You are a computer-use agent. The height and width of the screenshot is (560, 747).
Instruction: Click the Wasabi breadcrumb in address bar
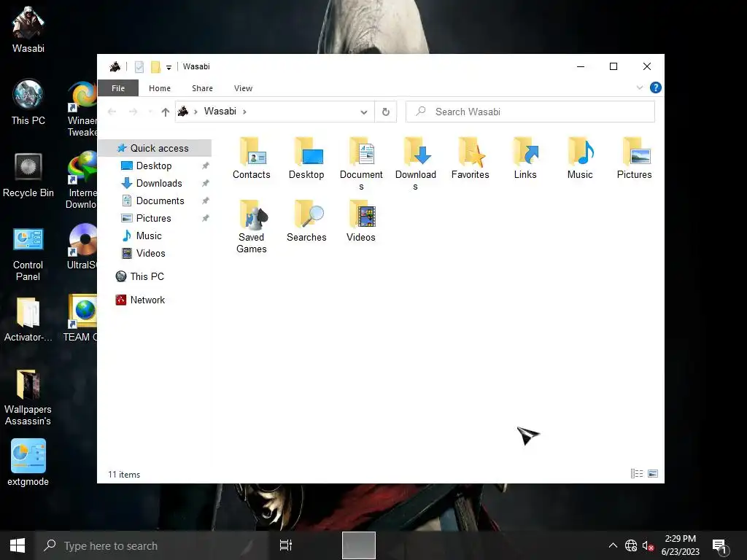pos(220,112)
